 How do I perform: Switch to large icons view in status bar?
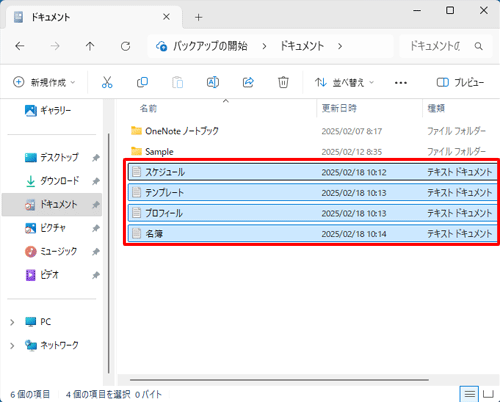tap(488, 394)
